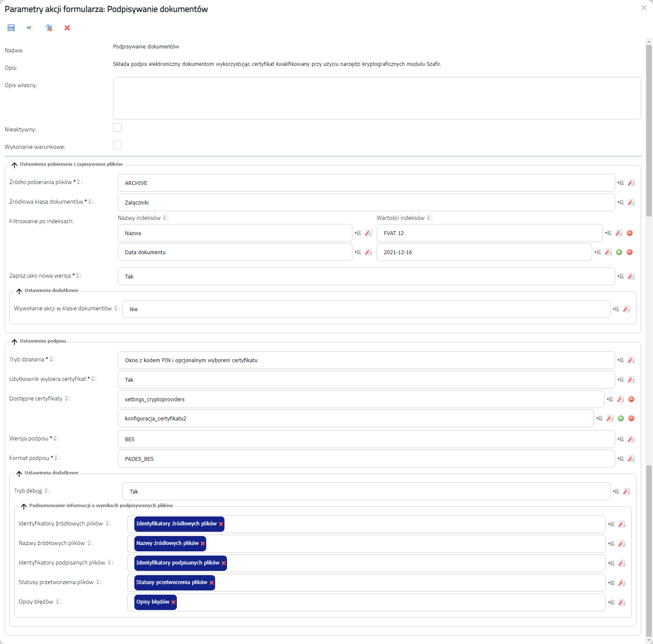Click into the Opis własny text area
This screenshot has height=644, width=653.
pyautogui.click(x=377, y=98)
